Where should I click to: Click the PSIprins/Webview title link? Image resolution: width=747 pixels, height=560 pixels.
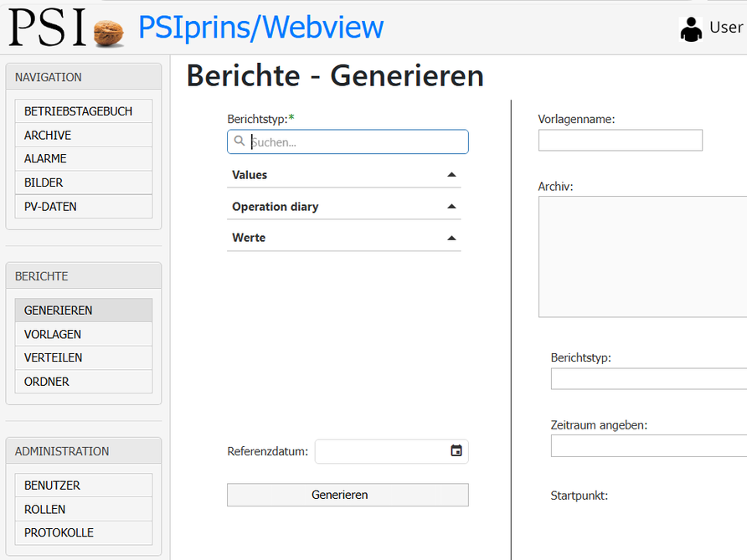coord(260,28)
